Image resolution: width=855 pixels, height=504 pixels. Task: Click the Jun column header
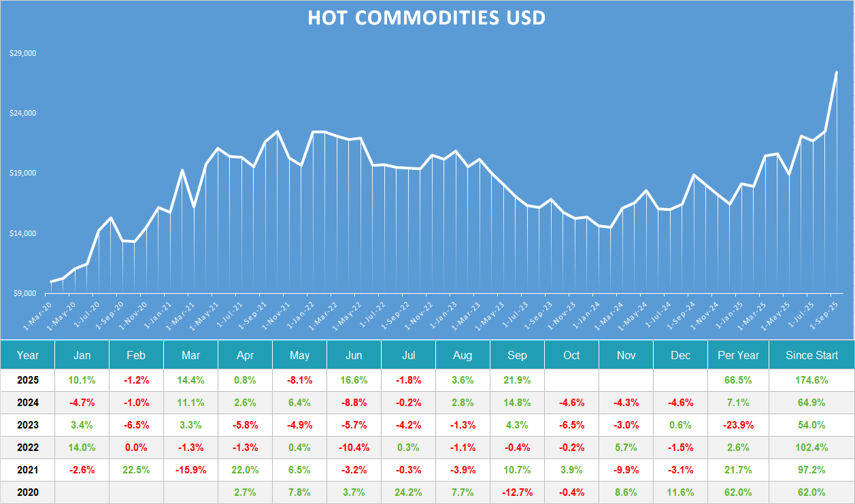pos(354,355)
